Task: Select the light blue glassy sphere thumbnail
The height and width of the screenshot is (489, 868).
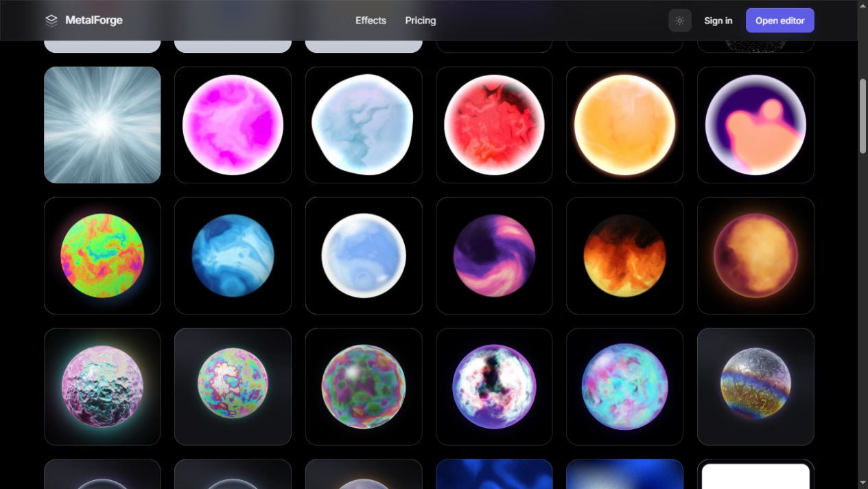Action: click(364, 255)
